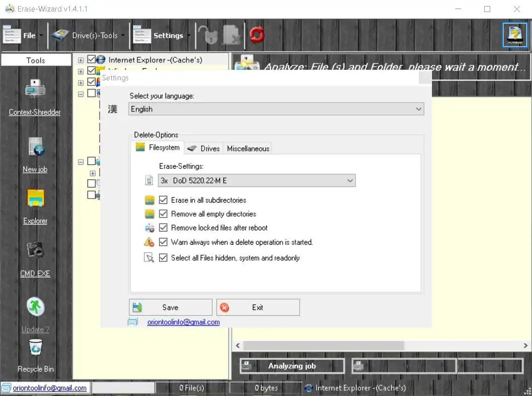Click the horizontal scrollbar thumb
Image resolution: width=532 pixels, height=396 pixels.
tap(324, 345)
